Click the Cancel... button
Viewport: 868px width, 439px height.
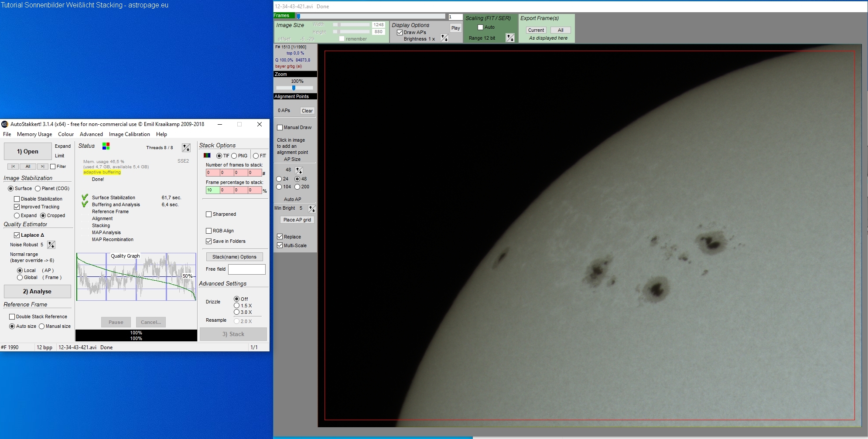(151, 322)
